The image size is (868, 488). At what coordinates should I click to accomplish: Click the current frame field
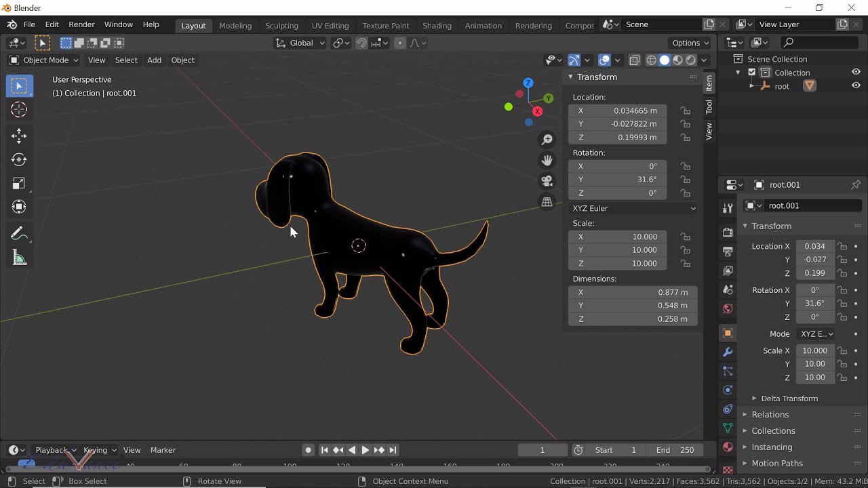(x=542, y=450)
